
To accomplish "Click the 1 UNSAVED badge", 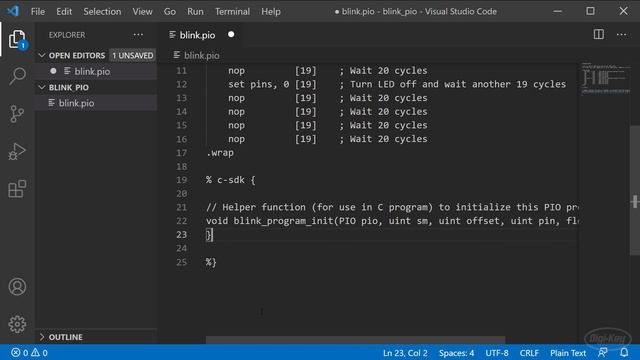I will [133, 55].
